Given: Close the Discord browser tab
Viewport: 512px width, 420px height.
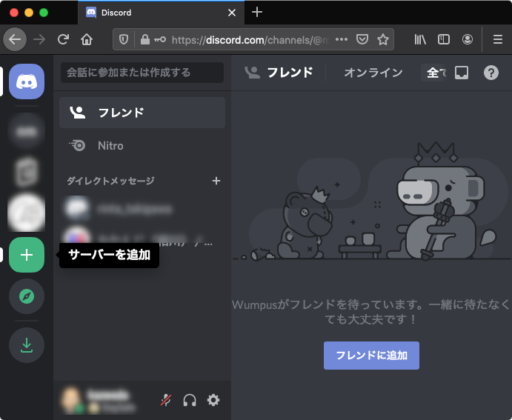Looking at the screenshot, I should 232,13.
